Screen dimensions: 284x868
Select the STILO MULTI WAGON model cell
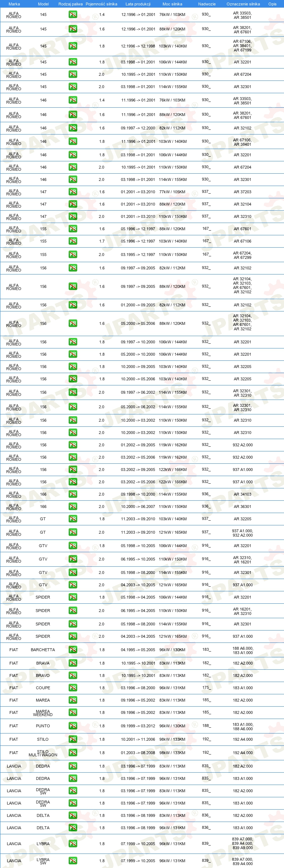click(x=43, y=753)
